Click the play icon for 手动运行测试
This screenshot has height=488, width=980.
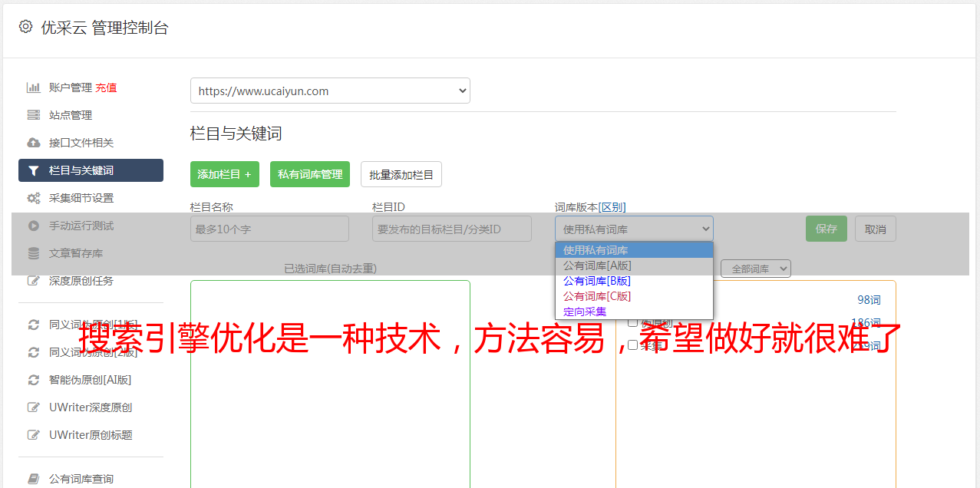pyautogui.click(x=33, y=226)
